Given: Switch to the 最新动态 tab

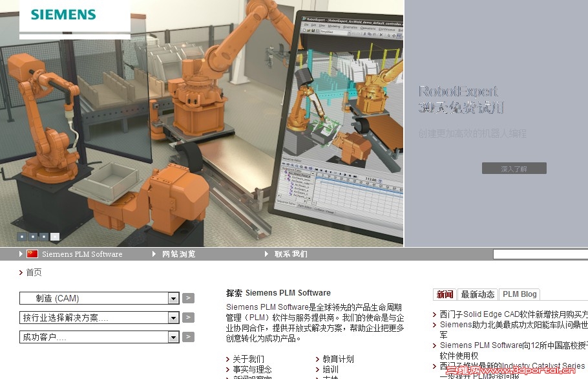Looking at the screenshot, I should (478, 294).
